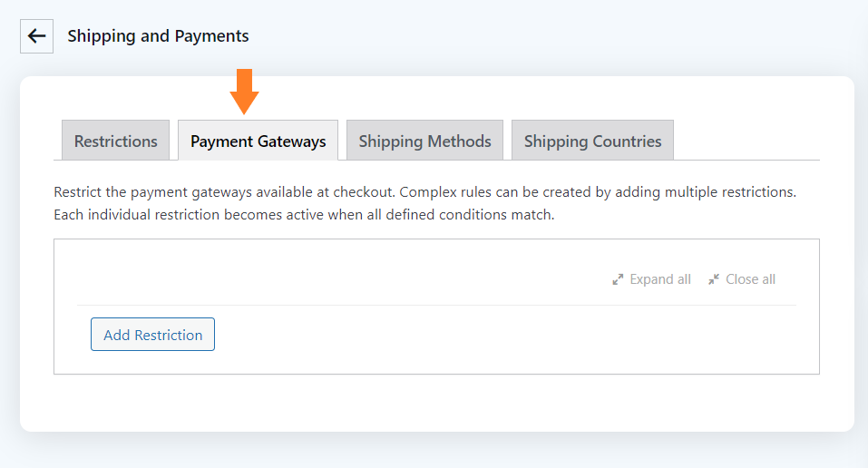Go back using the left arrow icon

point(36,36)
